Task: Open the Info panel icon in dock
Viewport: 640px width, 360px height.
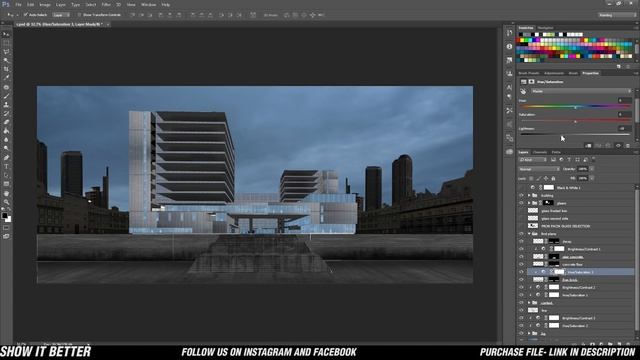Action: click(x=509, y=47)
